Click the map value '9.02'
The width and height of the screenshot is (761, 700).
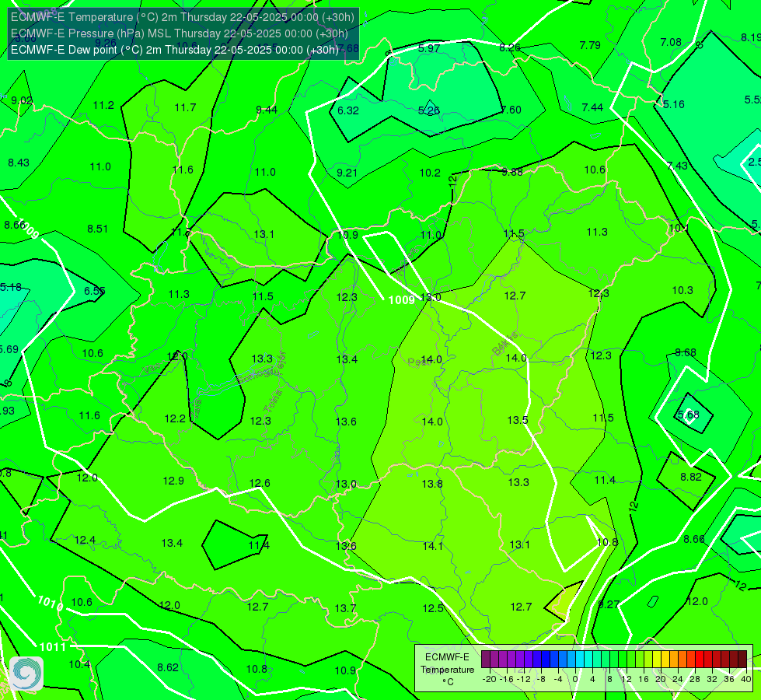(x=22, y=100)
